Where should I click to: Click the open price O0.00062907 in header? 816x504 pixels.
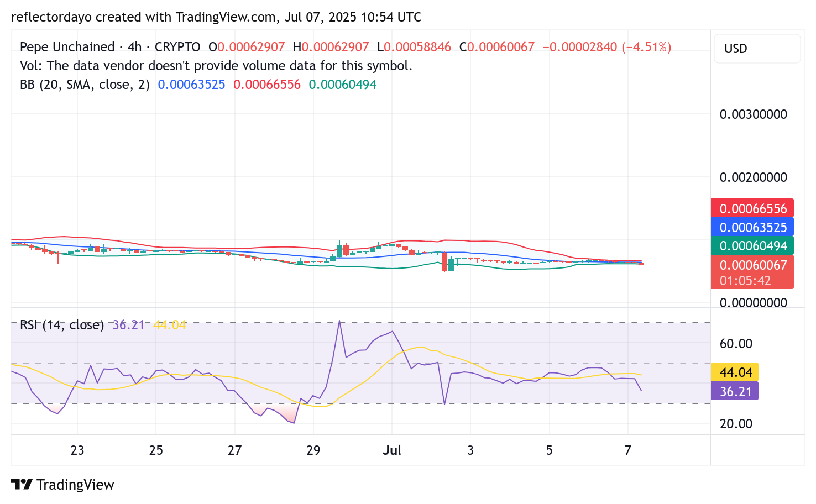(x=247, y=47)
